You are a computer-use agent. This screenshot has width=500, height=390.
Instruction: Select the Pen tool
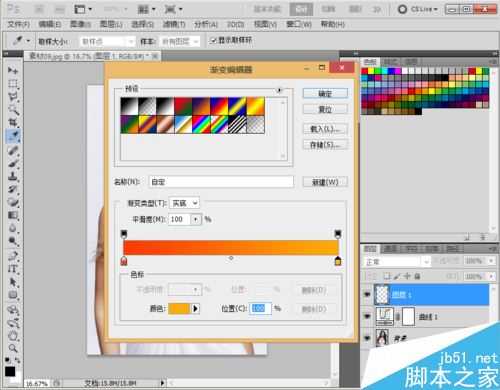click(x=13, y=256)
